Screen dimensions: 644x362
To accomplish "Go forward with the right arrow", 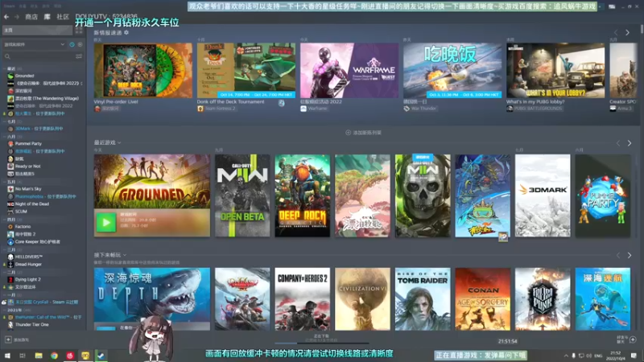I will pos(17,17).
